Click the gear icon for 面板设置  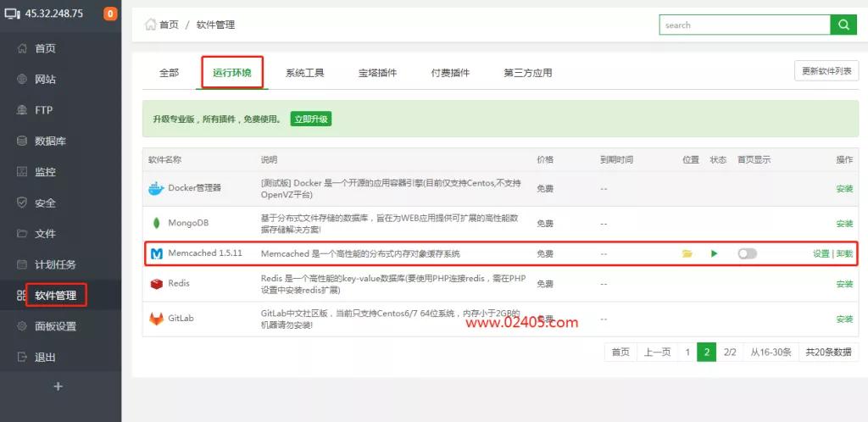pyautogui.click(x=22, y=325)
